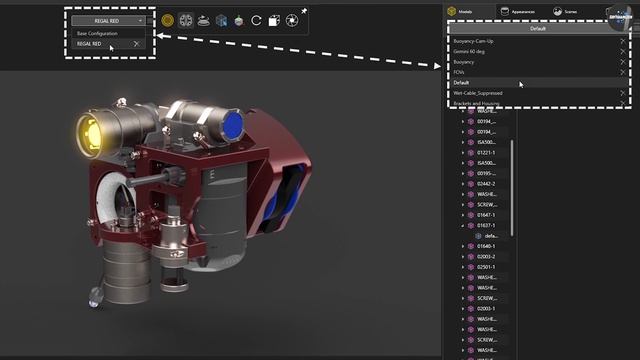Click the Scenes tab landscape icon
This screenshot has width=640, height=360.
558,11
